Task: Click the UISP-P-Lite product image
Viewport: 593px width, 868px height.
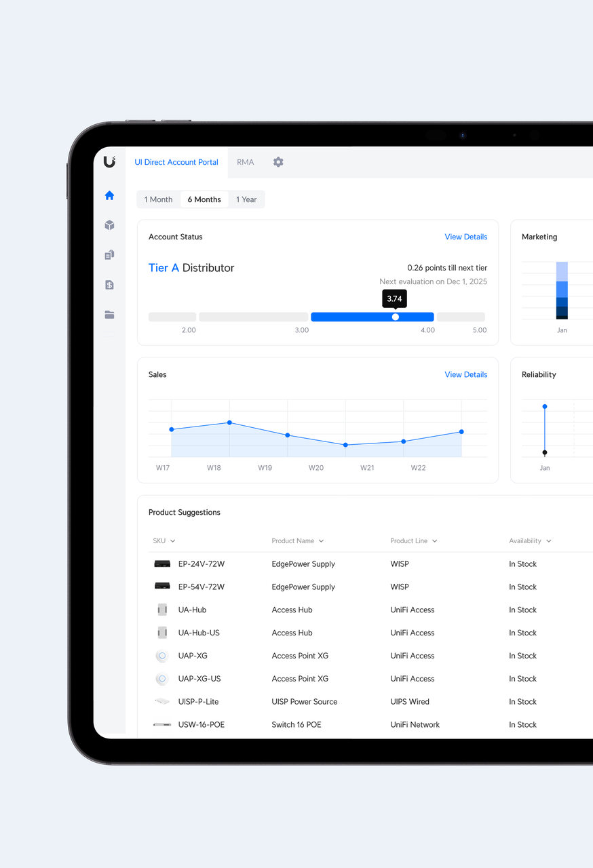Action: pos(162,702)
